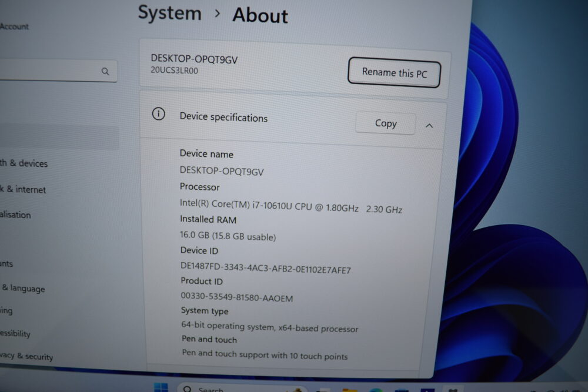Click the Windows Start logo on taskbar
This screenshot has width=588, height=392.
click(161, 387)
